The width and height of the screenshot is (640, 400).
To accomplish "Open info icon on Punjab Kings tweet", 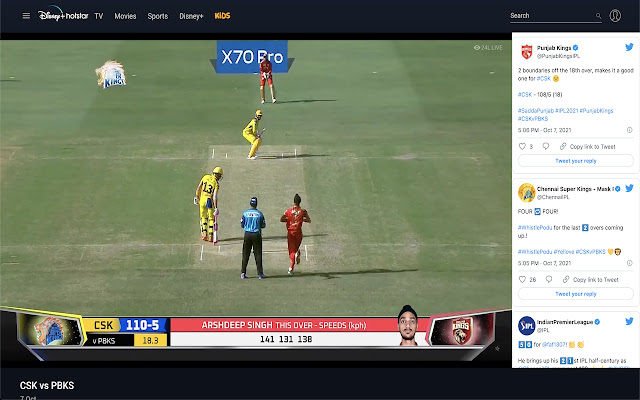I will coord(629,130).
